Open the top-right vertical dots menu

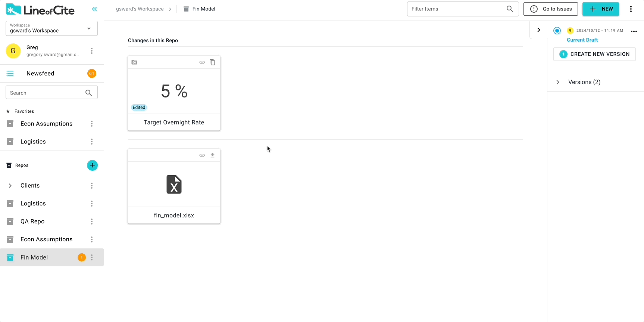631,9
